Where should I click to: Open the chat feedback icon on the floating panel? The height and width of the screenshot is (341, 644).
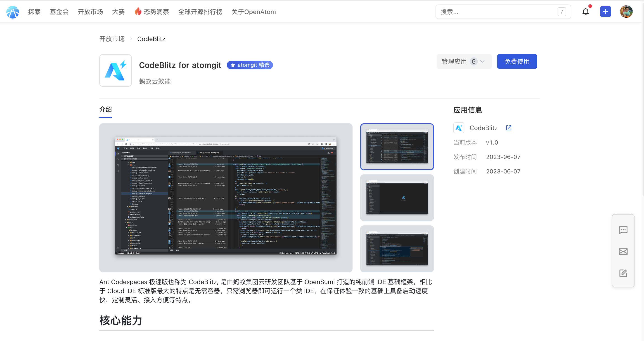[x=623, y=230]
